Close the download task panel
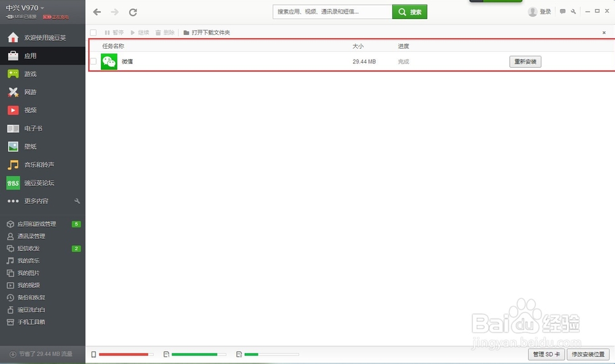This screenshot has height=364, width=615. click(x=604, y=33)
